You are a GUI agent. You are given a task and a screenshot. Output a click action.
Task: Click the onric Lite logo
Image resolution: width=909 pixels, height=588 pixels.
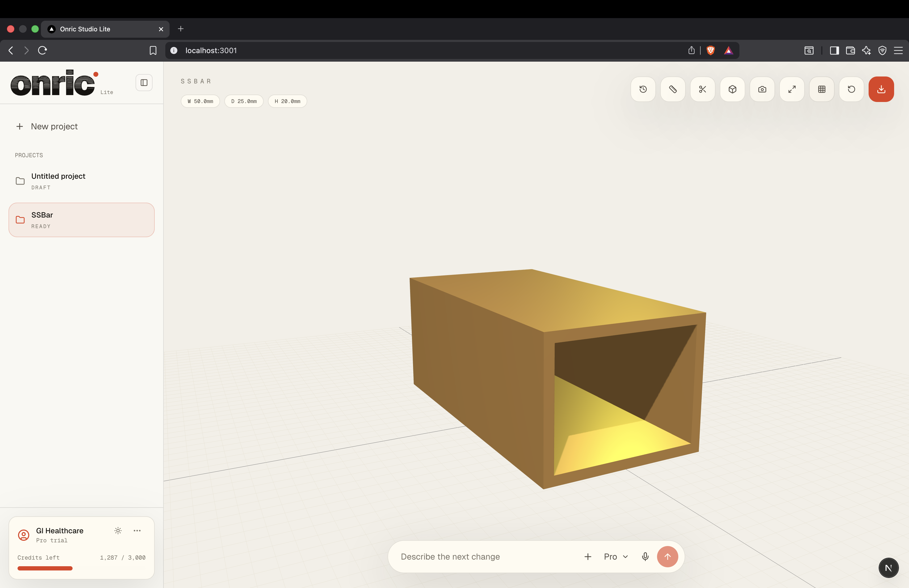point(61,82)
